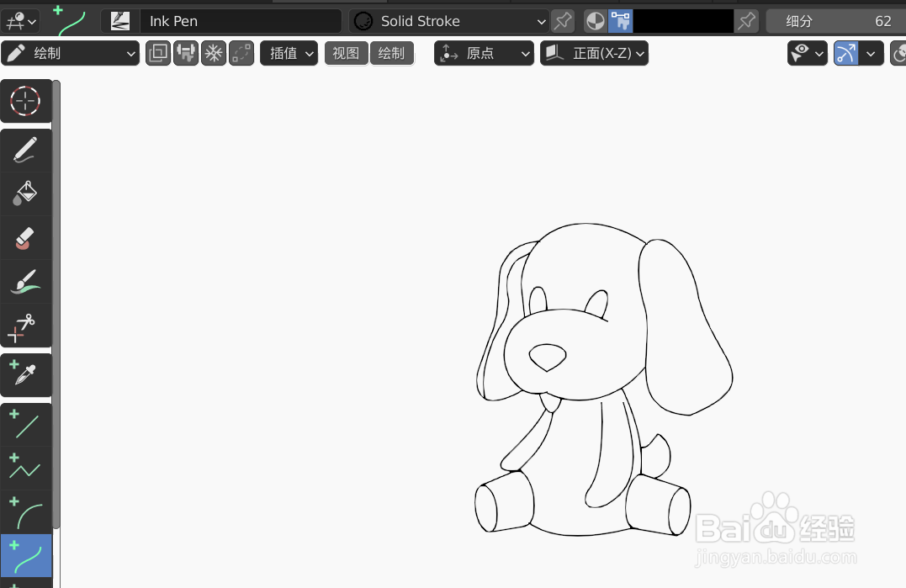This screenshot has height=588, width=906.
Task: Select the Tint brush tool
Action: pyautogui.click(x=25, y=282)
